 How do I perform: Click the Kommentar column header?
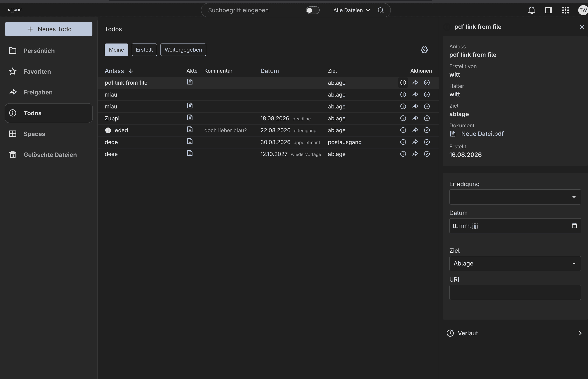(218, 71)
